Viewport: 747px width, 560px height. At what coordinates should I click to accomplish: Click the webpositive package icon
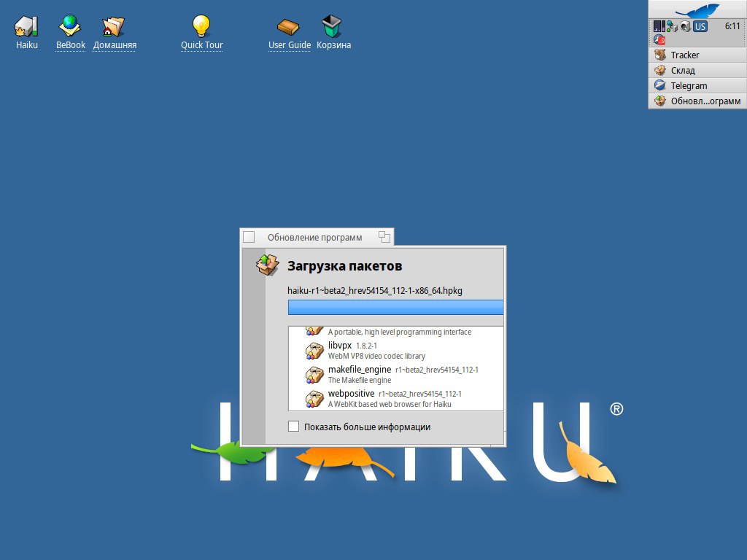(314, 399)
